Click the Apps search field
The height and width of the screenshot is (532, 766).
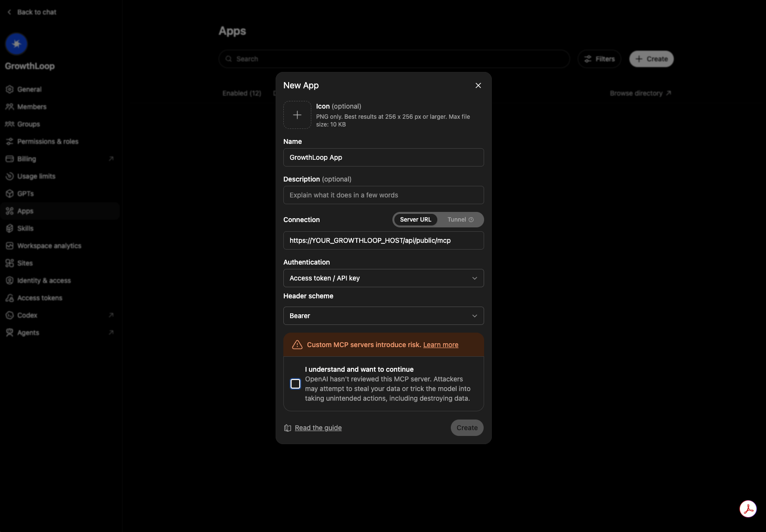tap(394, 59)
